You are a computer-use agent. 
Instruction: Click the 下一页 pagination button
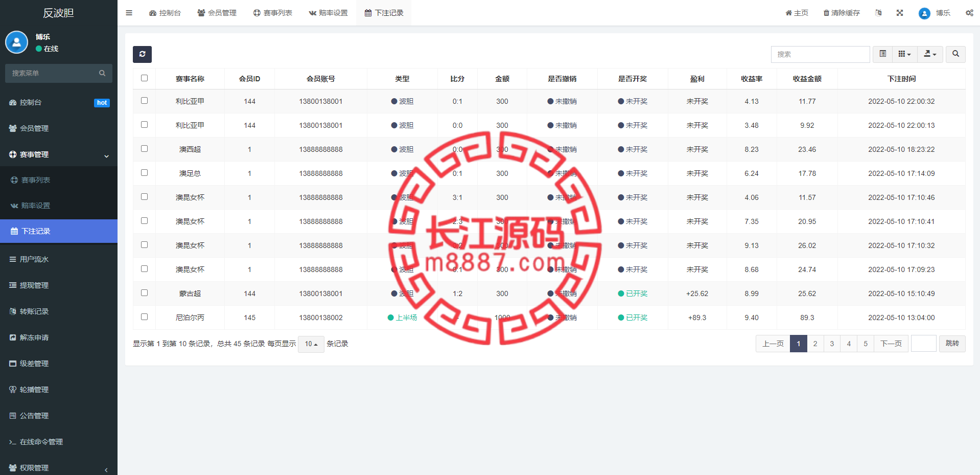(891, 344)
